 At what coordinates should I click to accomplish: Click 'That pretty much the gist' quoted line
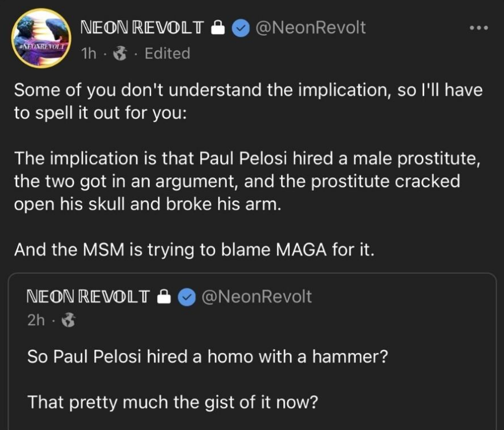point(172,402)
